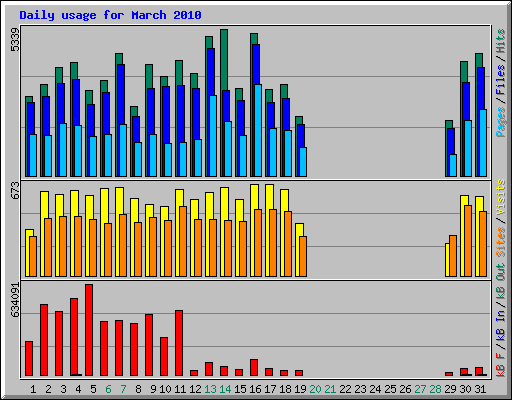Click day label "30" on the x-axis
This screenshot has width=512, height=400.
(x=465, y=389)
